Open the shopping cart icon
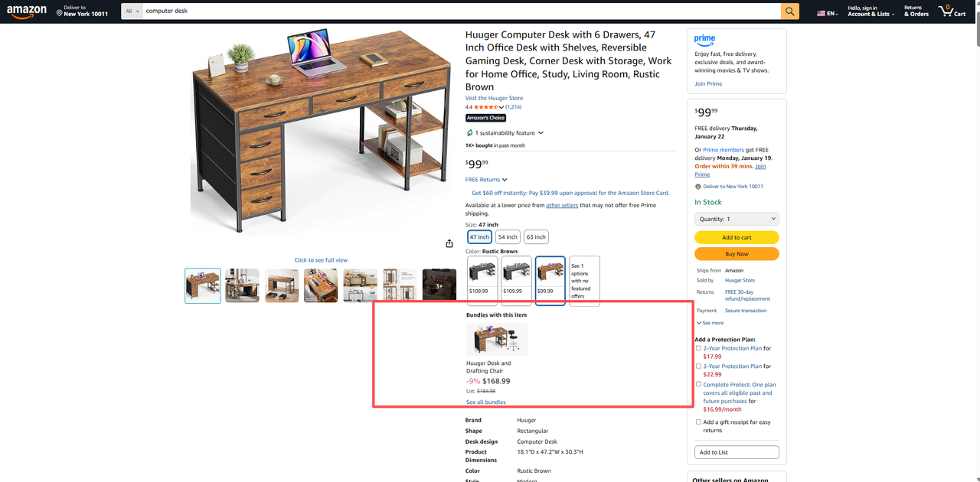Viewport: 980px width, 482px height. click(x=953, y=11)
